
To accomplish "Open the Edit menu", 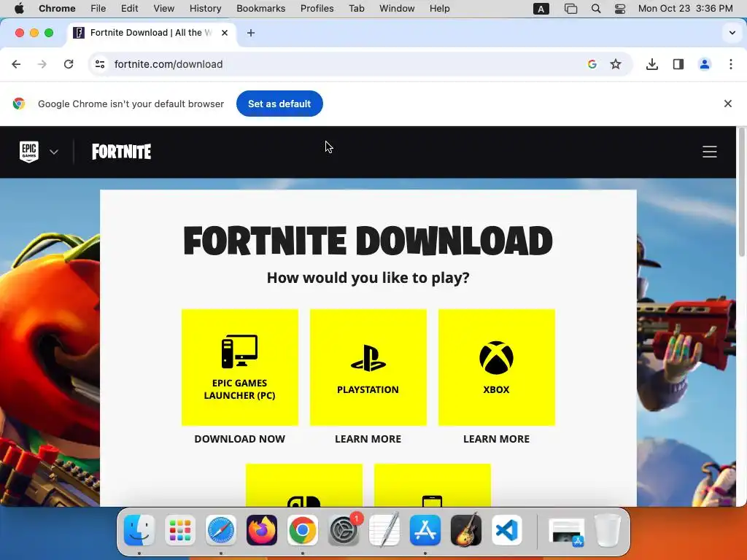I will click(x=130, y=9).
